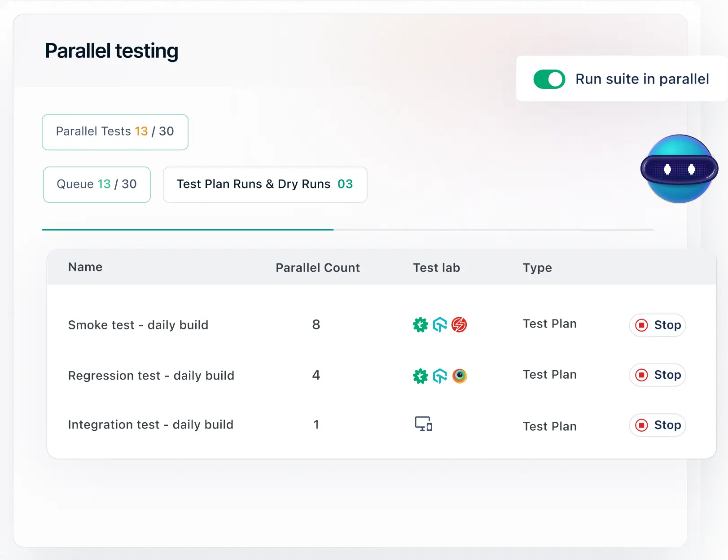Click the Name column header

(85, 267)
